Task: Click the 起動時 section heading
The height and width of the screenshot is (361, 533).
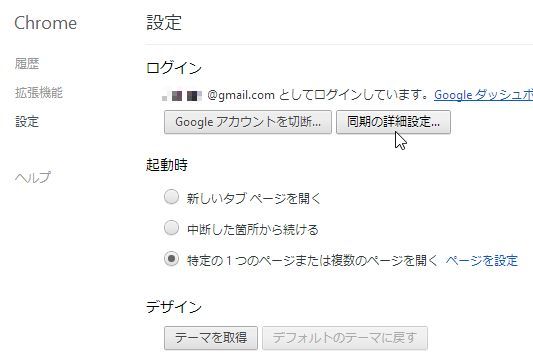Action: coord(167,165)
